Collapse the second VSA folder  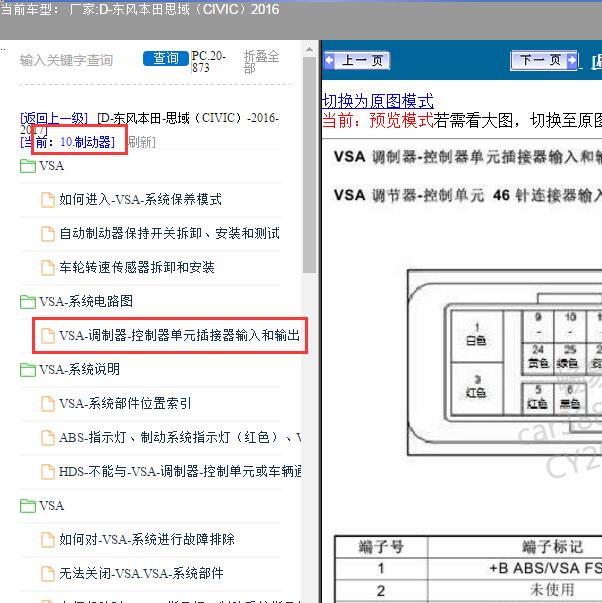click(x=51, y=505)
